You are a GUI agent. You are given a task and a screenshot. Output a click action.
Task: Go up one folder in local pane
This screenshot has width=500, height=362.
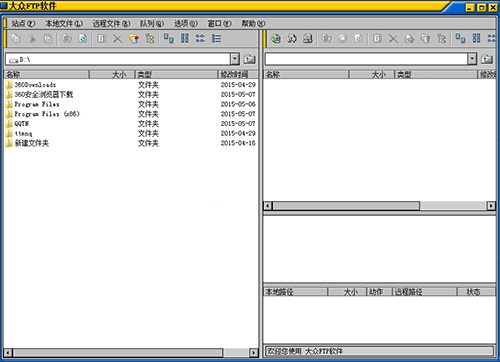(249, 59)
